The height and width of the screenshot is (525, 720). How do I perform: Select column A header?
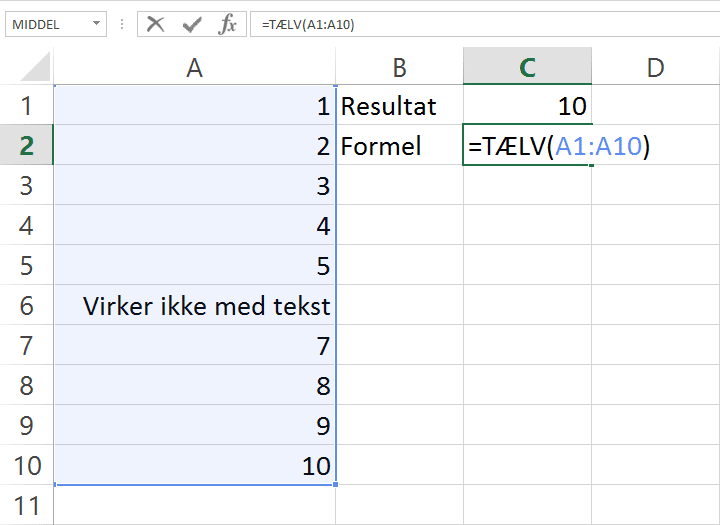click(x=194, y=67)
